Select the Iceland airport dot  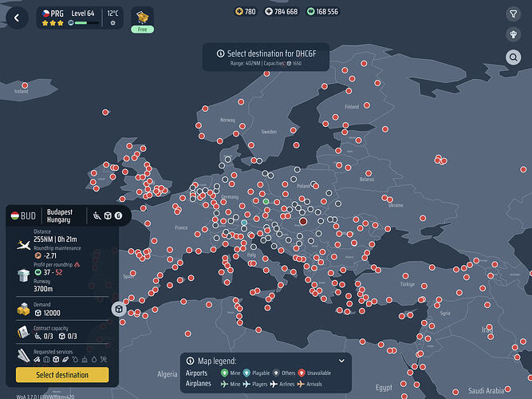[25, 85]
